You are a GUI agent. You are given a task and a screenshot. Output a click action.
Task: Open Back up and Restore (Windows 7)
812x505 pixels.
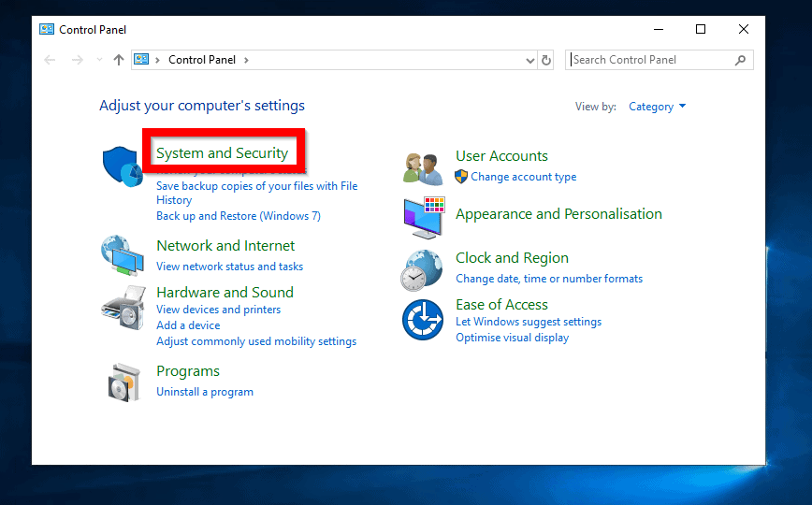(x=239, y=216)
